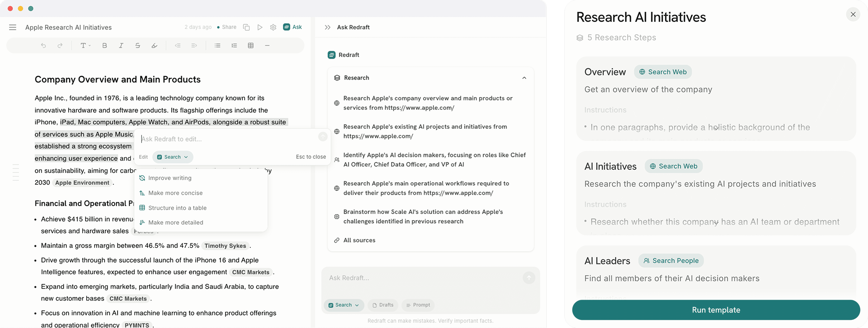Click the undo arrow icon

(43, 45)
